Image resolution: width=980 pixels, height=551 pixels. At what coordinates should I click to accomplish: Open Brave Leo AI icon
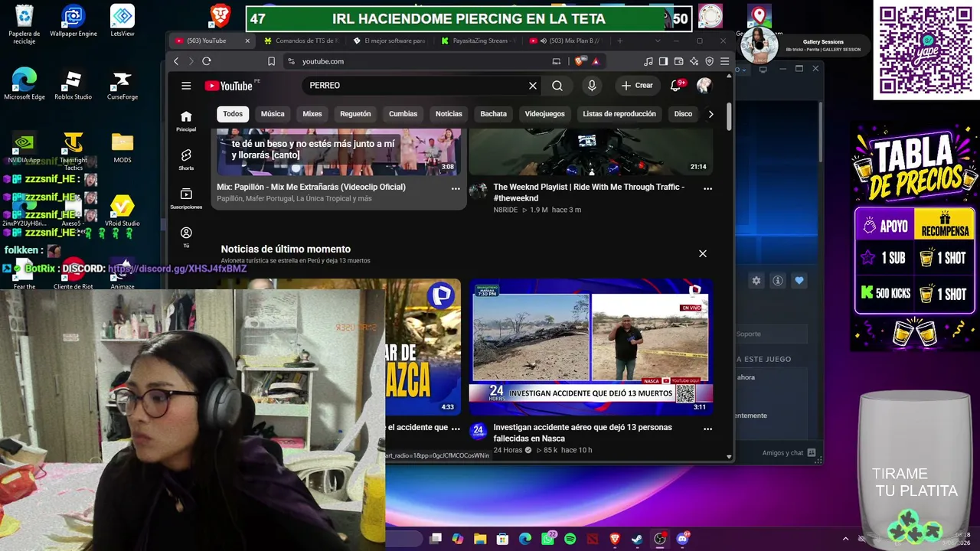[694, 61]
